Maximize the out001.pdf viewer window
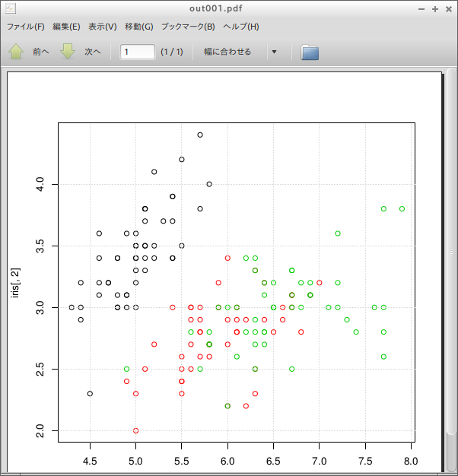Viewport: 458px width, 476px height. coord(434,9)
